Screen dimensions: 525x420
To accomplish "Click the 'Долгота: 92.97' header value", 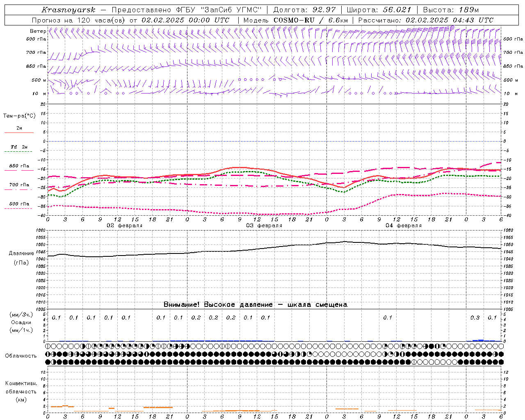I will tap(304, 10).
